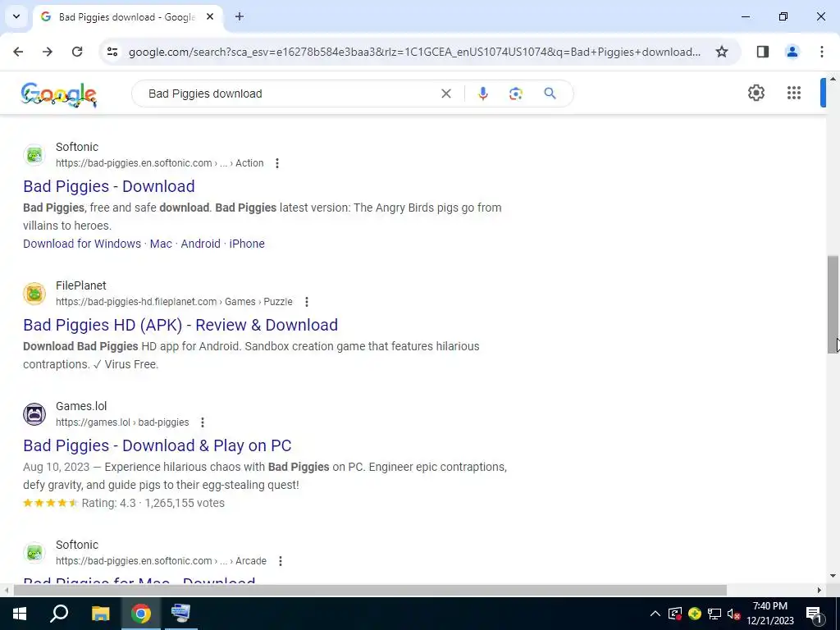This screenshot has width=840, height=630.
Task: Click the scroll down arrow
Action: (x=833, y=577)
